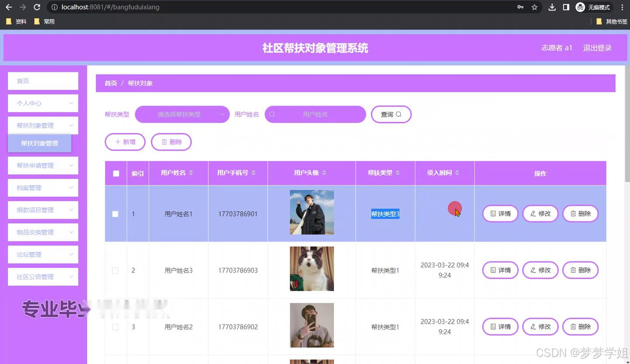
Task: Open the 请选择帮扶类型 dropdown
Action: [x=182, y=114]
